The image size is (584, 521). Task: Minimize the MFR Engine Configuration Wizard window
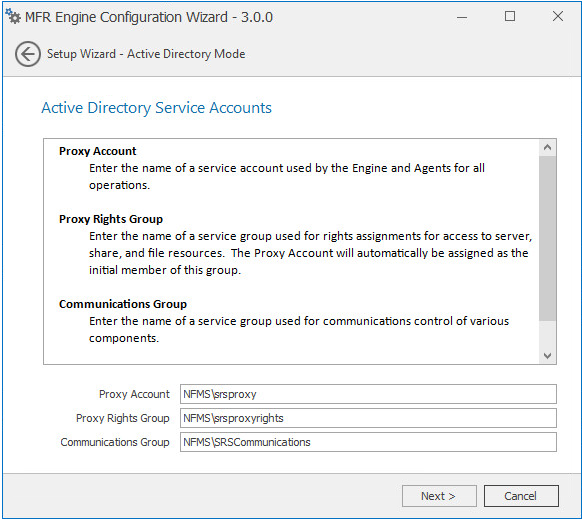coord(462,17)
